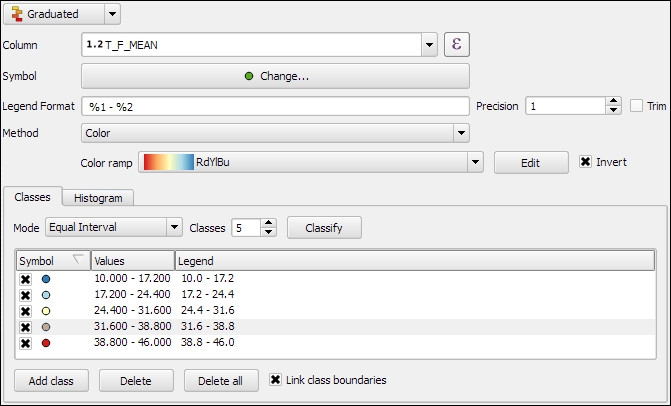The image size is (671, 406).
Task: Decrease the Precision spinner value
Action: [613, 110]
